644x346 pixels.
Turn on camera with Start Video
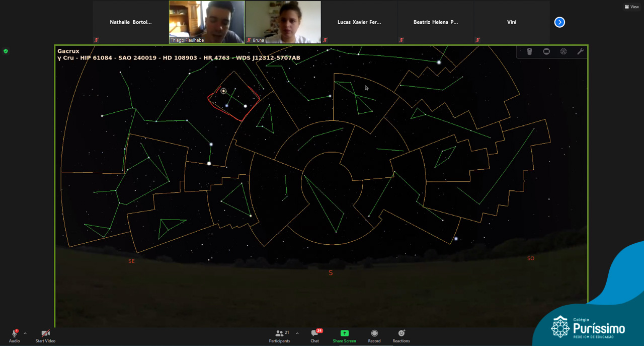(45, 335)
